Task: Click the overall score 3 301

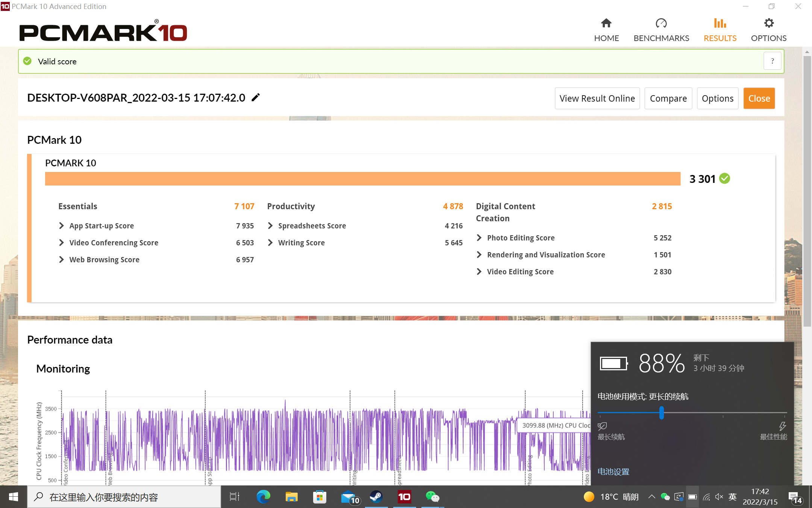Action: point(702,179)
